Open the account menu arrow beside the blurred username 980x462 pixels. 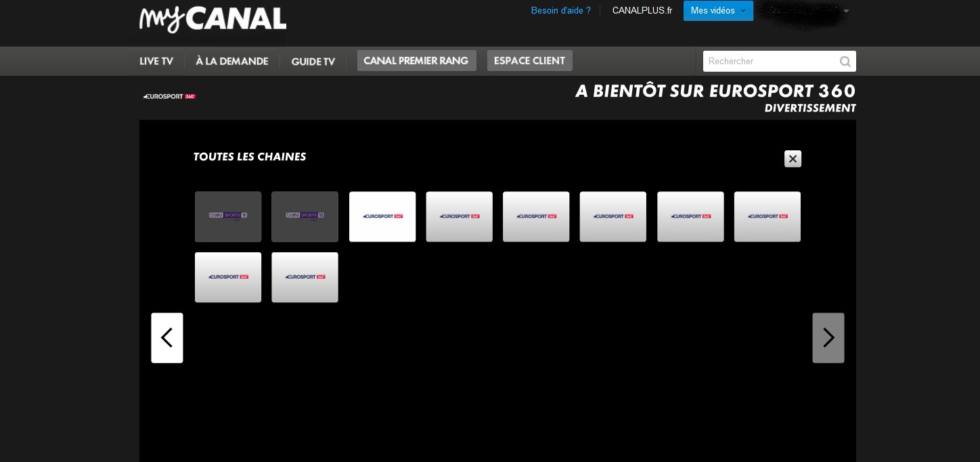tap(846, 11)
